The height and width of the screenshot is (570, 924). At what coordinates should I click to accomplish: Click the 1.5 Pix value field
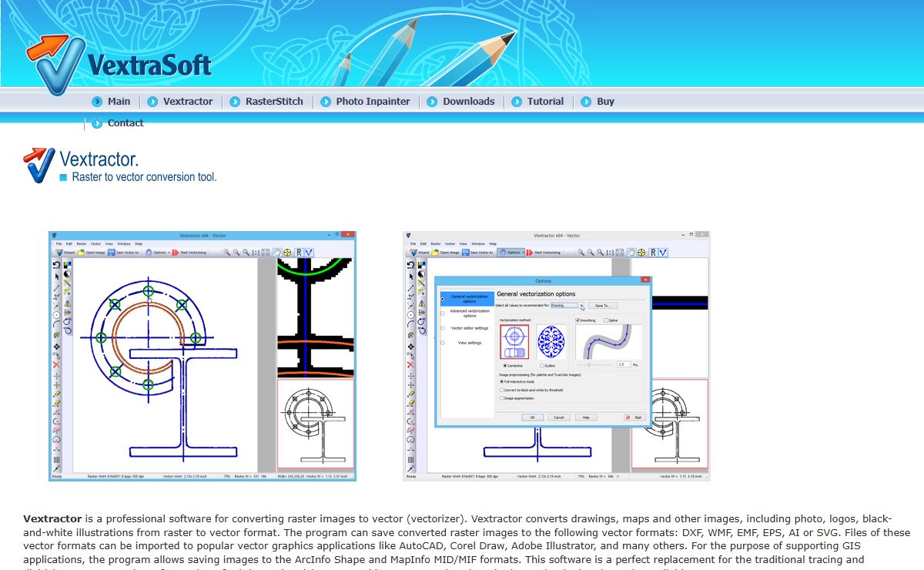point(624,364)
